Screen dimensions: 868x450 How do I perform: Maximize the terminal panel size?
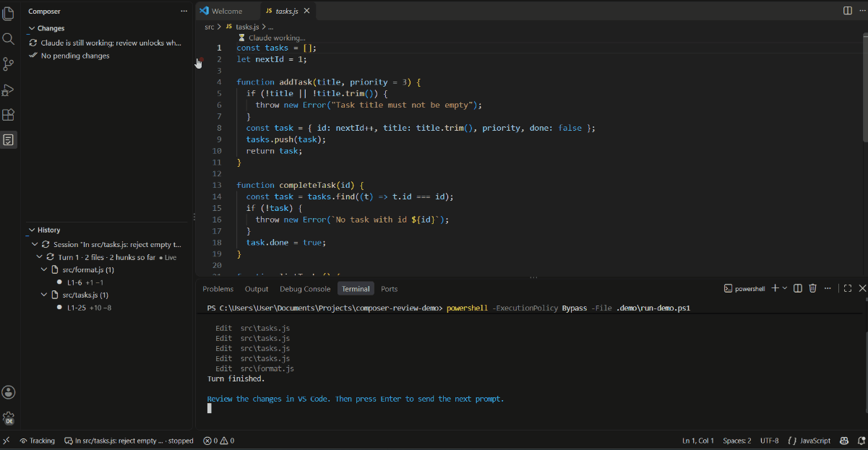point(848,288)
